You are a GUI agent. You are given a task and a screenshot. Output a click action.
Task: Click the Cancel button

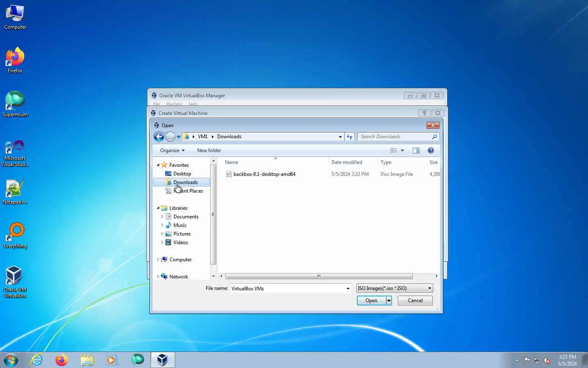[415, 301]
